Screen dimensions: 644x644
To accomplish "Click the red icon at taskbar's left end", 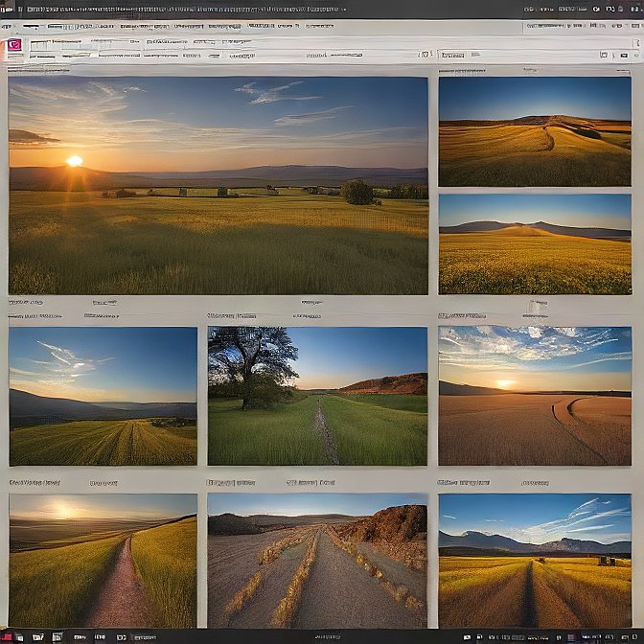I will 8,637.
